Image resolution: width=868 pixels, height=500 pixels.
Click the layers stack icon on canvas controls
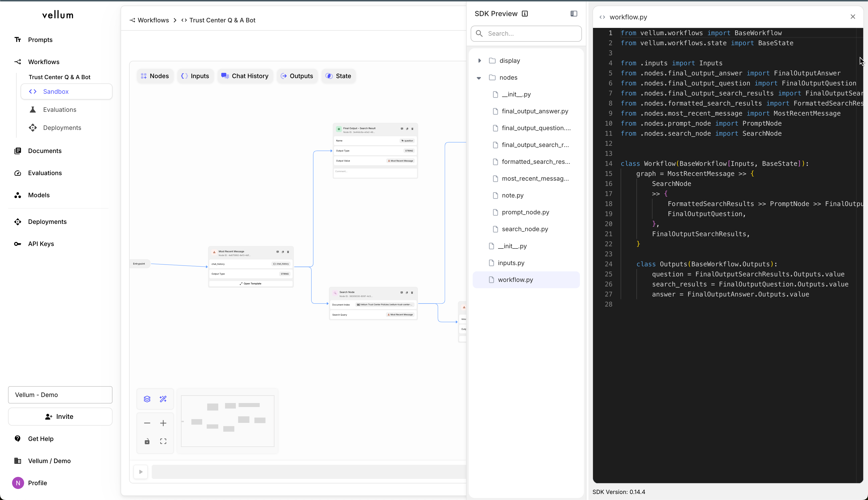pyautogui.click(x=147, y=399)
